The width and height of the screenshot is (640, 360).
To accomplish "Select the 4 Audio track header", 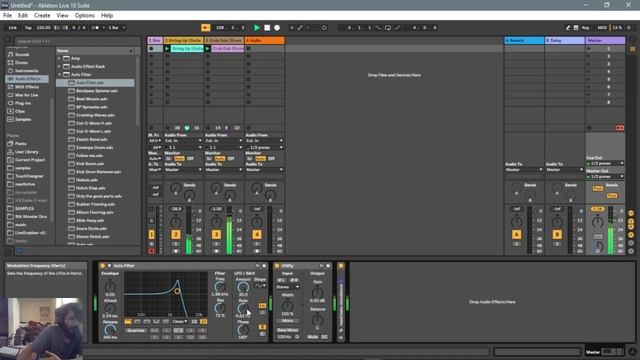I will [x=264, y=40].
